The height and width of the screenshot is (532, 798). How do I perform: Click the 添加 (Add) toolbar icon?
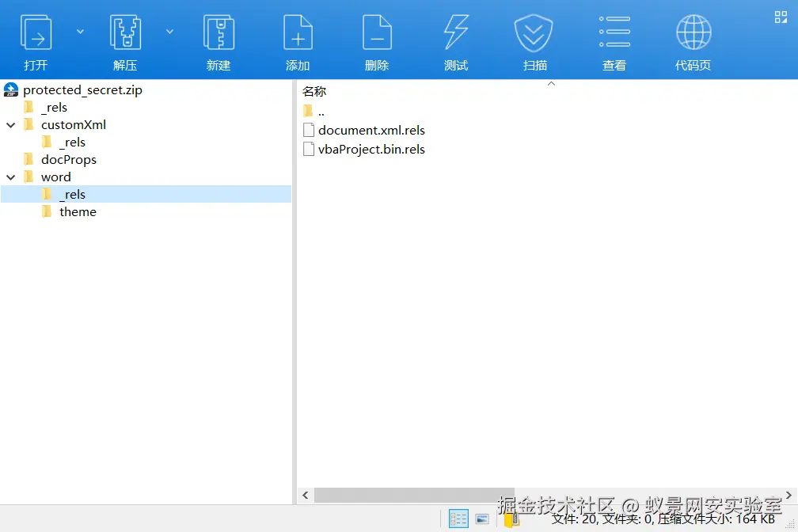pos(298,32)
